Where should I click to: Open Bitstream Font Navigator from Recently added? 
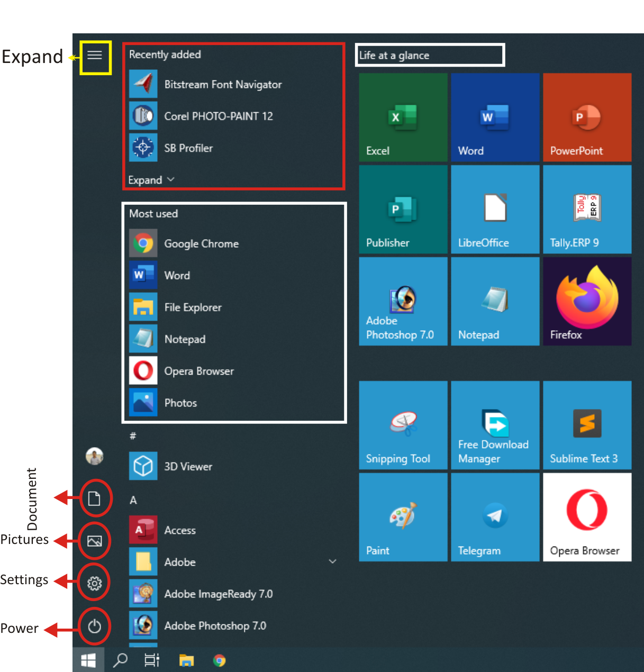pyautogui.click(x=233, y=84)
